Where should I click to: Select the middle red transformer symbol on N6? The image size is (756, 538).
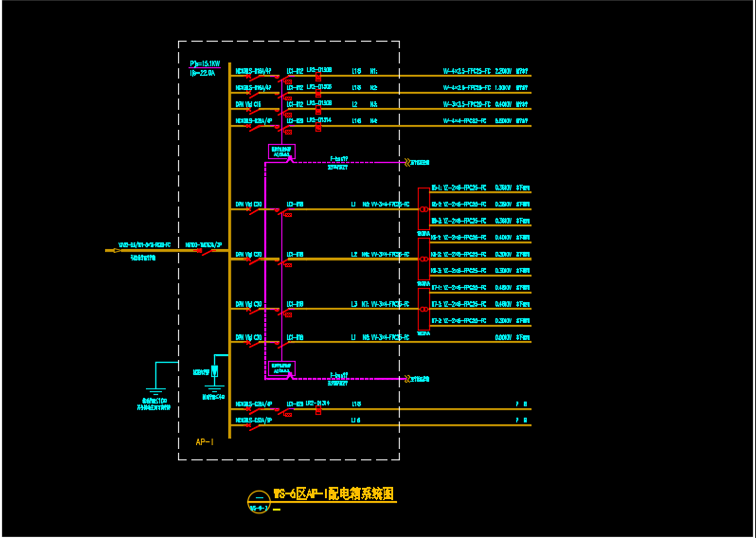(423, 259)
